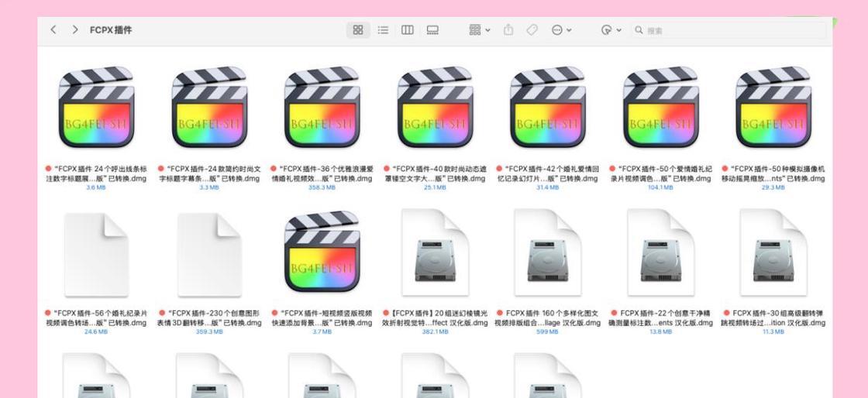Select the blank 56个婚礼纪录片 file icon
This screenshot has height=398, width=868.
96,254
